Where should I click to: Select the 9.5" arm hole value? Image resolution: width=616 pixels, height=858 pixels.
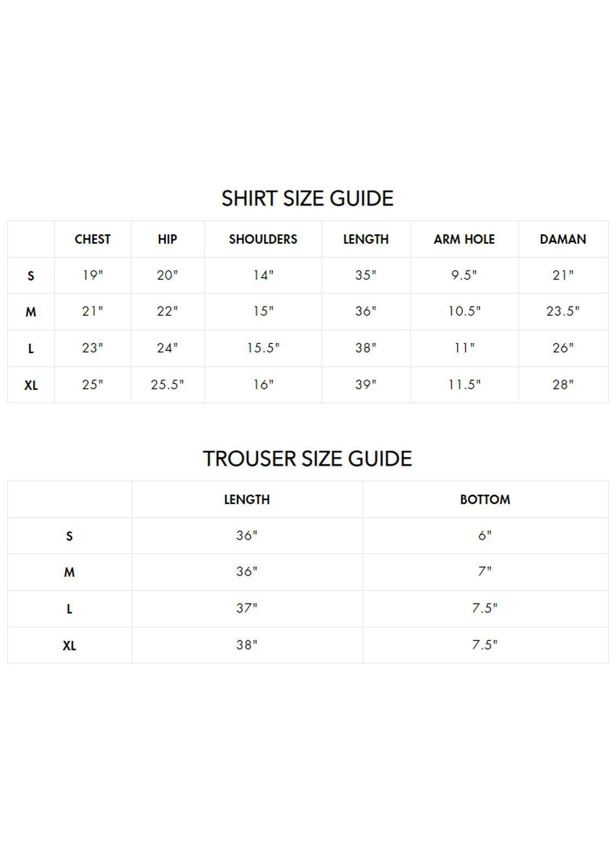click(464, 275)
